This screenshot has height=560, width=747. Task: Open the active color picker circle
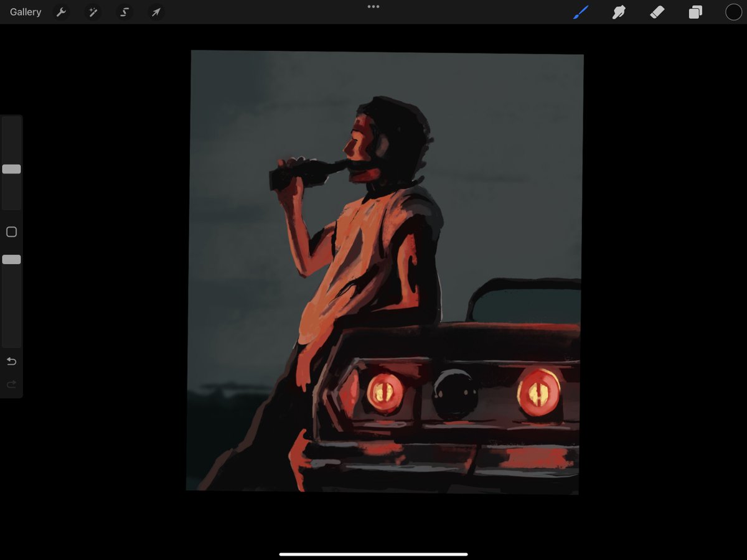point(733,12)
